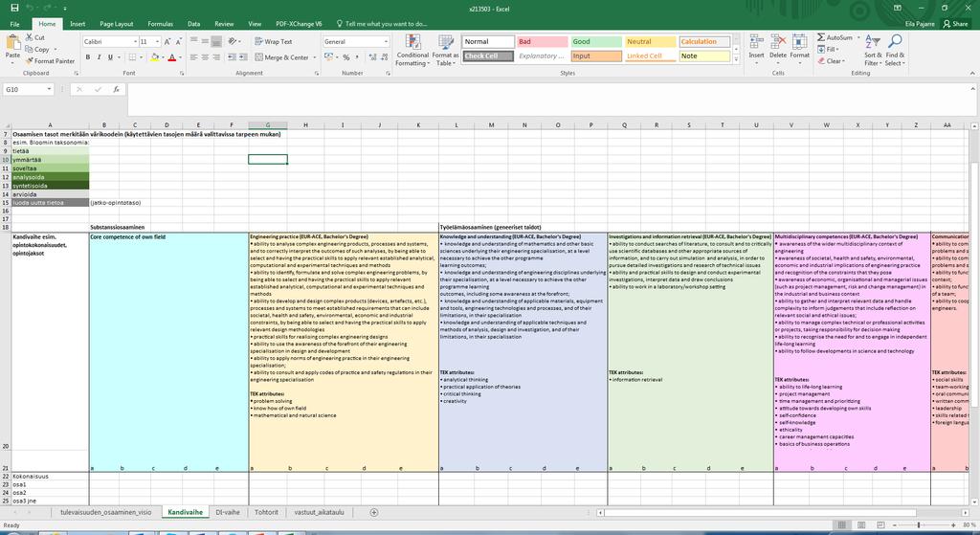Open Find & Select menu
The image size is (980, 535).
tap(895, 50)
